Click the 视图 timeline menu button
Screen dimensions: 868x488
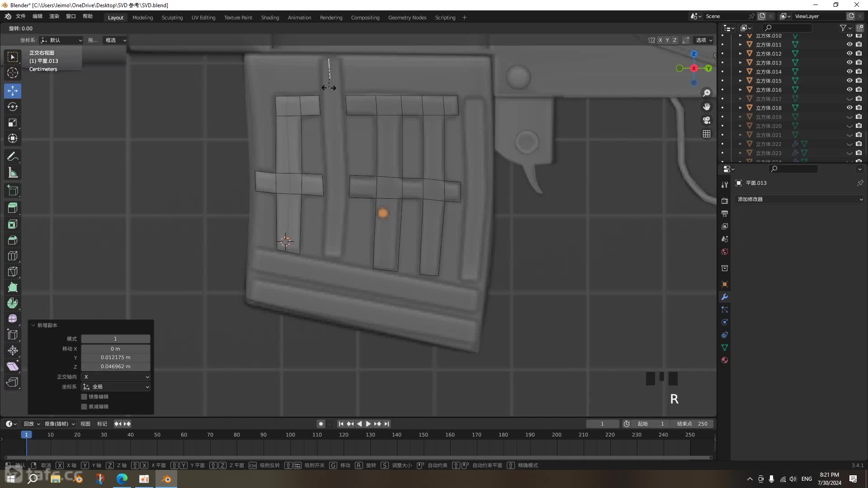pyautogui.click(x=85, y=424)
